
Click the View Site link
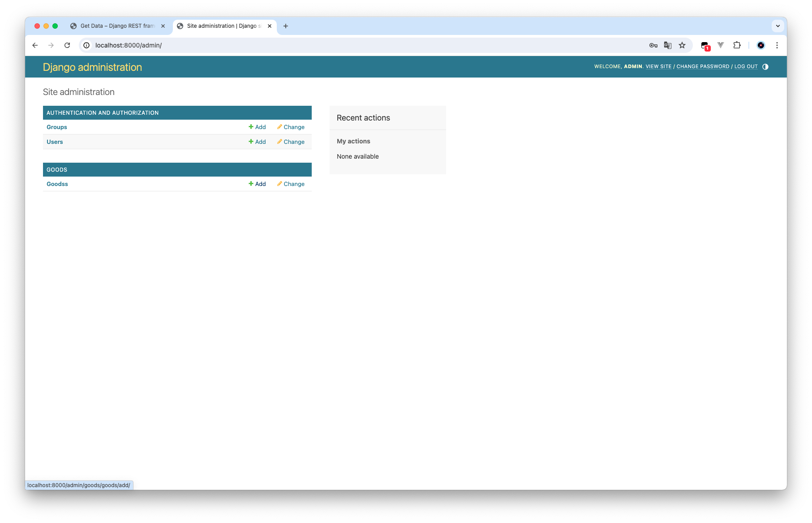[658, 66]
